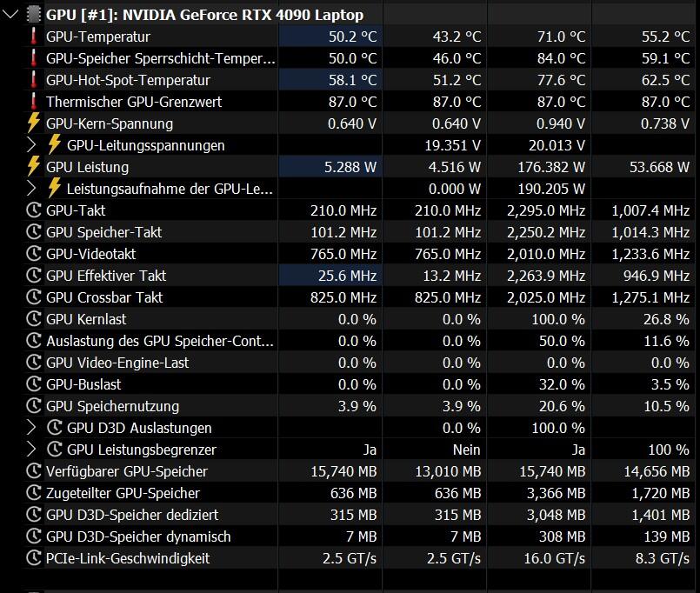Click the 19.351 V minimum rail voltage value

(x=452, y=145)
